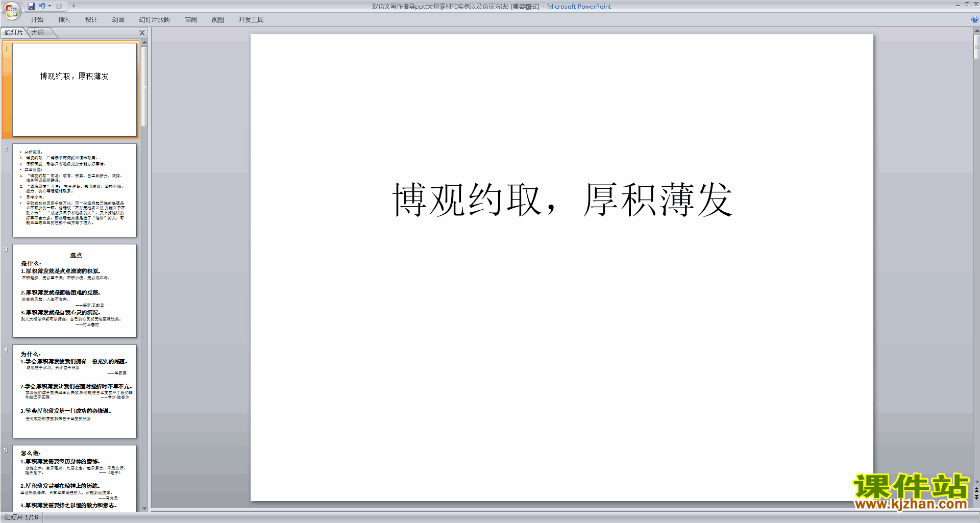This screenshot has width=980, height=523.
Task: Open the 视图 ribbon tab
Action: tap(217, 20)
